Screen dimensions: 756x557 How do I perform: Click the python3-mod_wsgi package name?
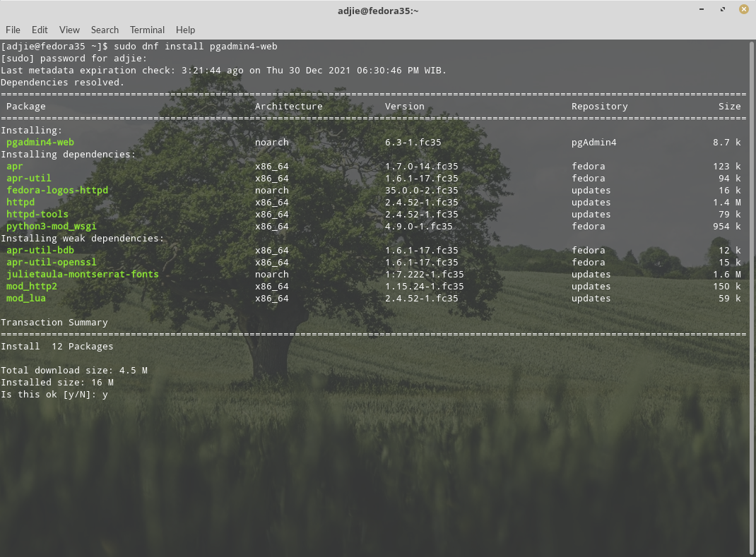click(52, 227)
